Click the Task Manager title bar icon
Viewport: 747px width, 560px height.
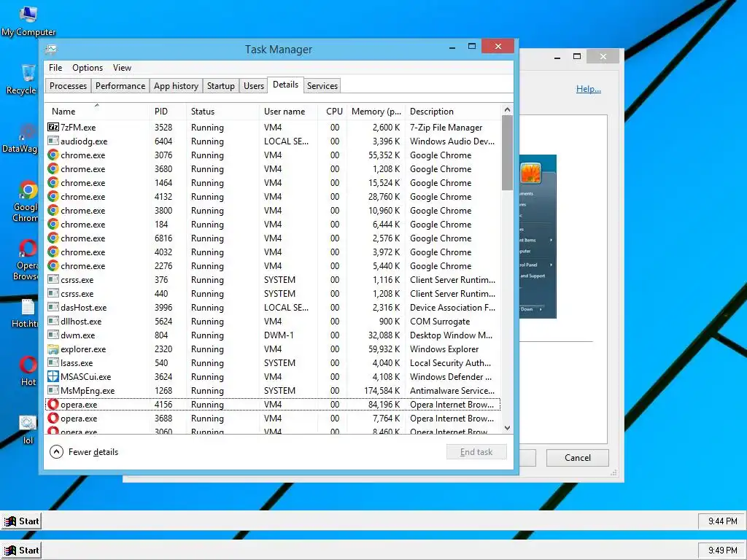pos(51,50)
